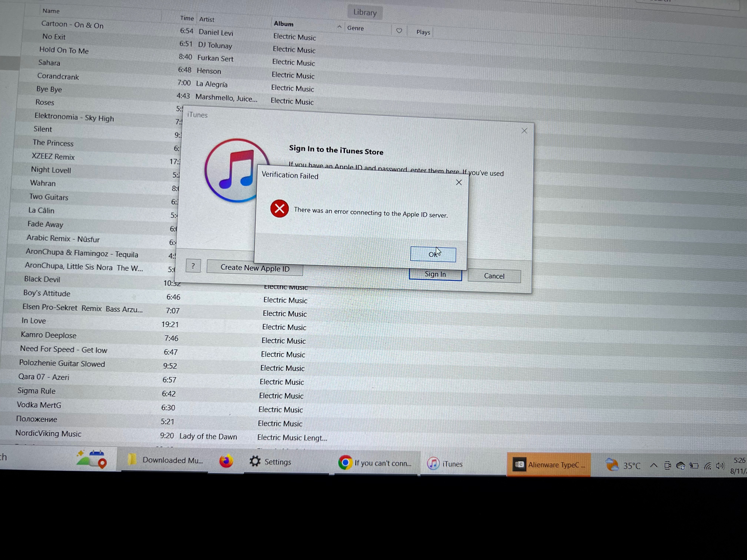Click Create New Apple ID button
The width and height of the screenshot is (747, 560).
(x=255, y=268)
